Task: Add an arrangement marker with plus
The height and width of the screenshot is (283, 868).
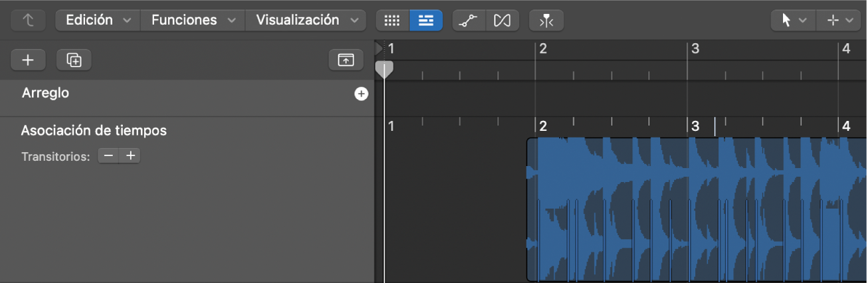Action: 361,94
